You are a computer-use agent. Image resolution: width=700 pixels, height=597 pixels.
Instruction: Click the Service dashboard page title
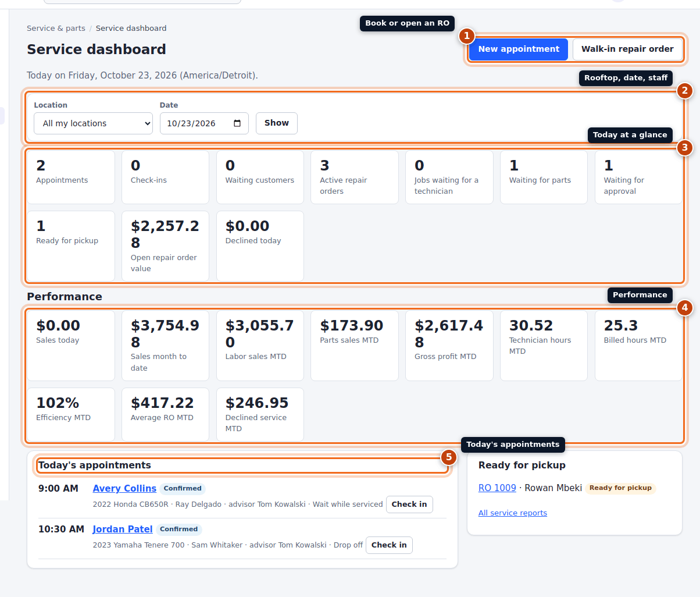(97, 49)
